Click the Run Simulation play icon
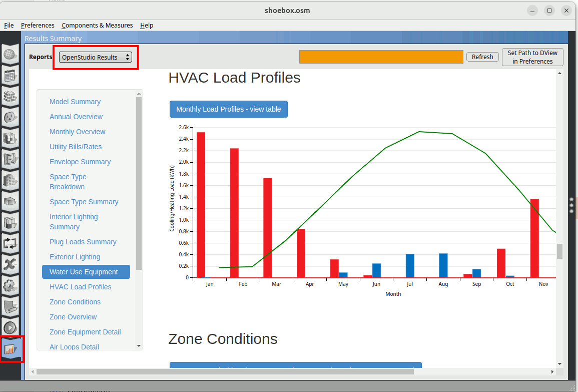578x392 pixels. [11, 327]
